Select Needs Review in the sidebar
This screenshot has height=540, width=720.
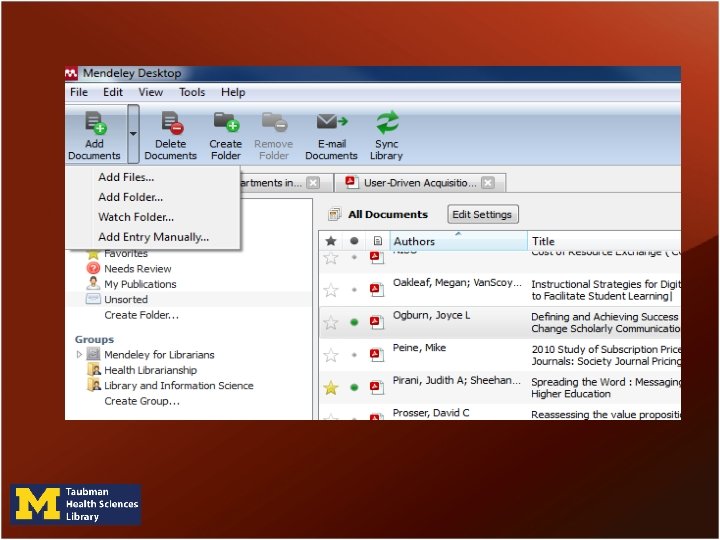click(x=138, y=269)
